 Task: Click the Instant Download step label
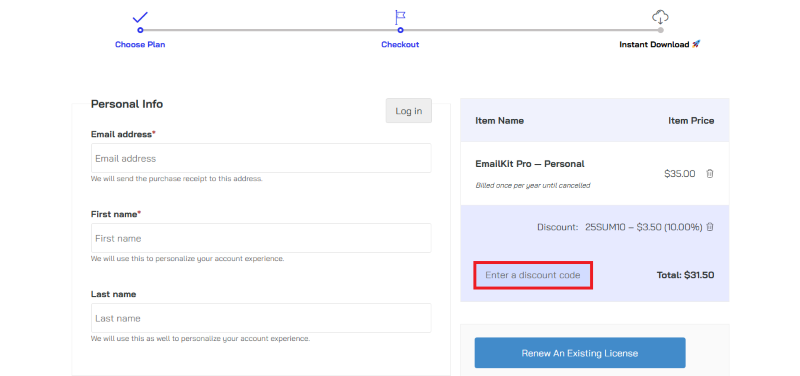coord(660,44)
